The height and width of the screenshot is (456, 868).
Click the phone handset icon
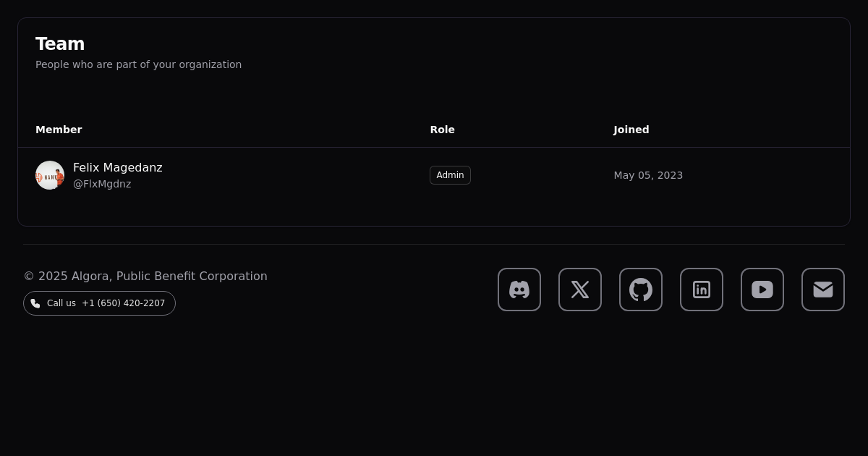pos(35,303)
